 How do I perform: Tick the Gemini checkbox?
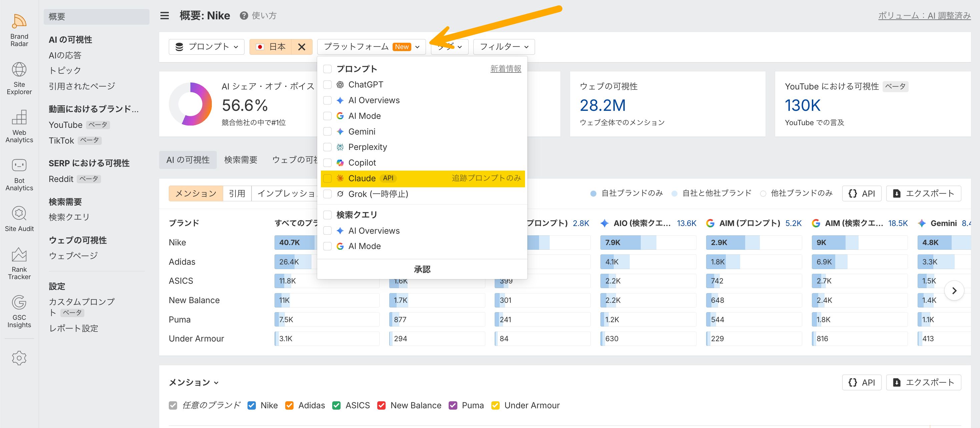click(x=327, y=131)
